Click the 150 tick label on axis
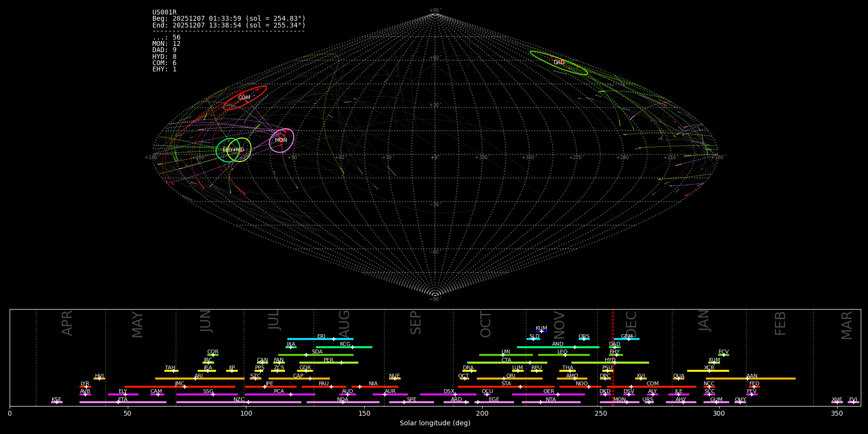The height and width of the screenshot is (434, 868). point(364,413)
